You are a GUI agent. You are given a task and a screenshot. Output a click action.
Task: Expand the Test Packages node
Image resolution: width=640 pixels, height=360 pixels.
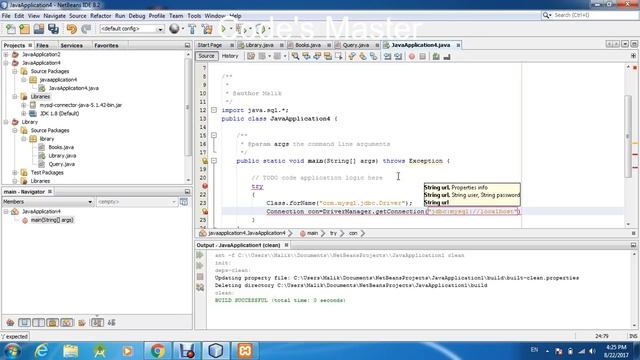(15, 173)
